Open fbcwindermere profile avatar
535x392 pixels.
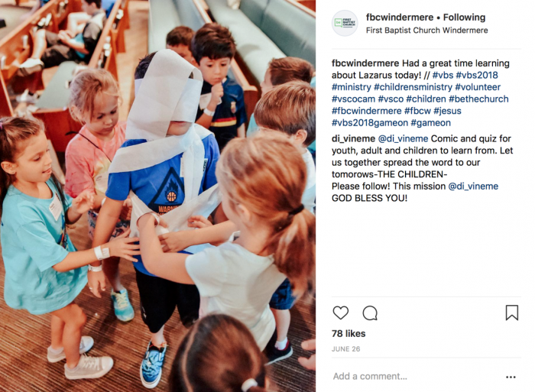[345, 23]
